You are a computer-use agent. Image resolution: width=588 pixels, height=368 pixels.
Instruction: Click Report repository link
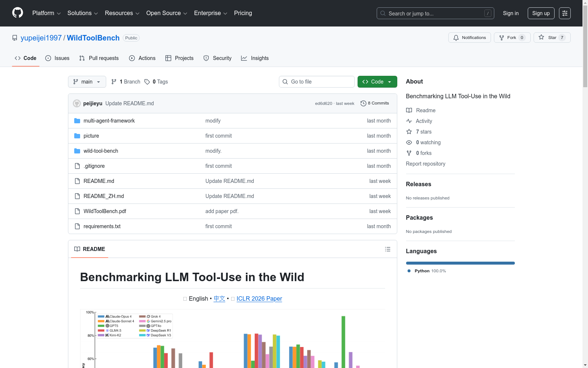[426, 164]
